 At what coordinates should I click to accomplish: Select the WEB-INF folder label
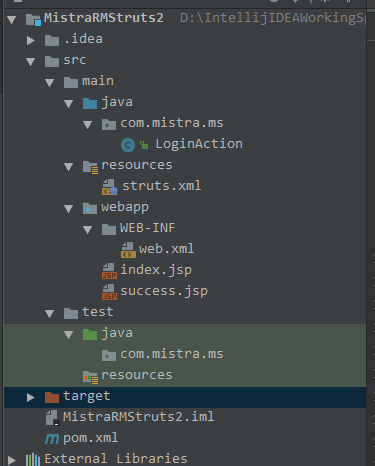coord(147,228)
